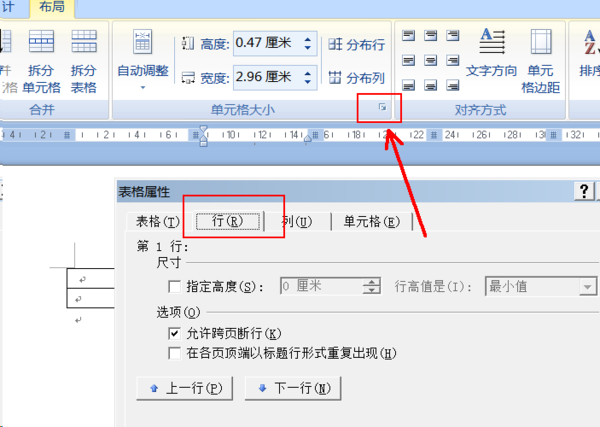
Task: Select bottom-right cell alignment icon
Action: click(453, 85)
